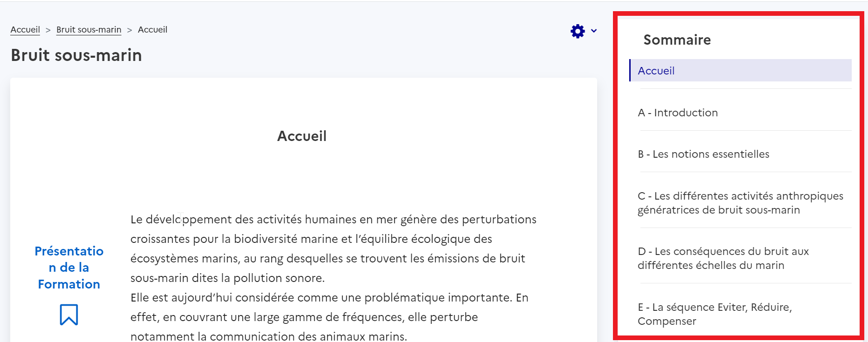Go to the first Accueil breadcrumb link
The image size is (868, 342).
pyautogui.click(x=25, y=30)
